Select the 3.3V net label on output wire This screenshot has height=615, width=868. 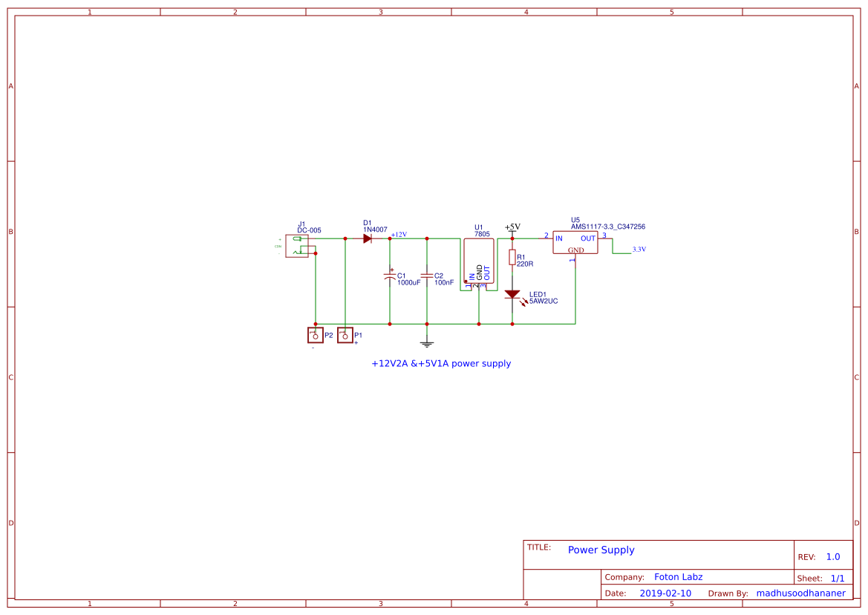638,250
